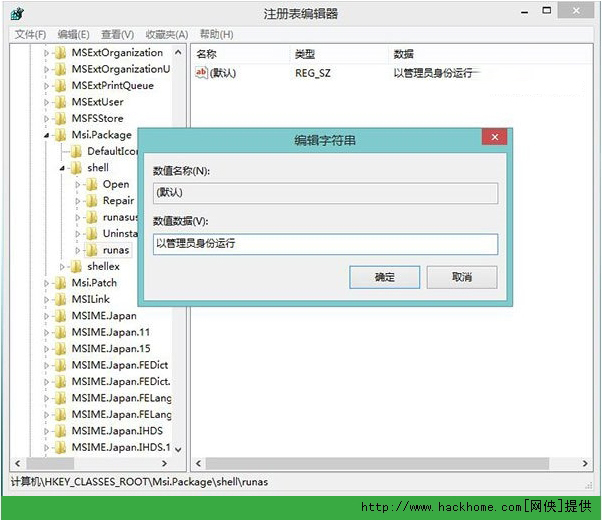
Task: Maximize the 注册表编辑器 window
Action: [x=547, y=11]
